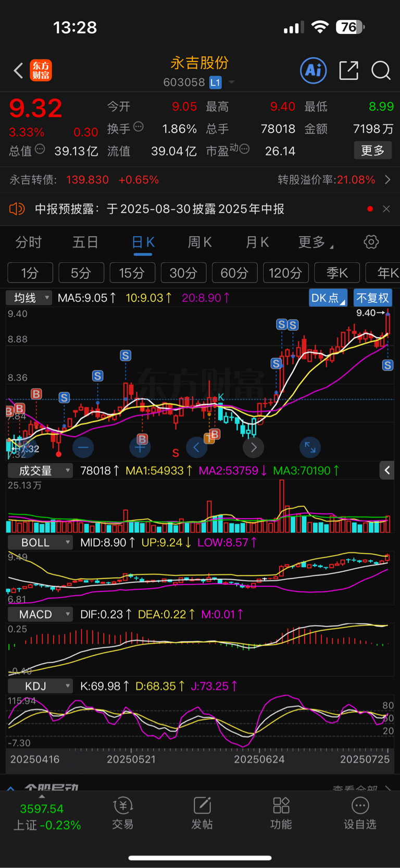Tap date label 20250624 on axis
Image resolution: width=400 pixels, height=868 pixels.
tap(259, 760)
